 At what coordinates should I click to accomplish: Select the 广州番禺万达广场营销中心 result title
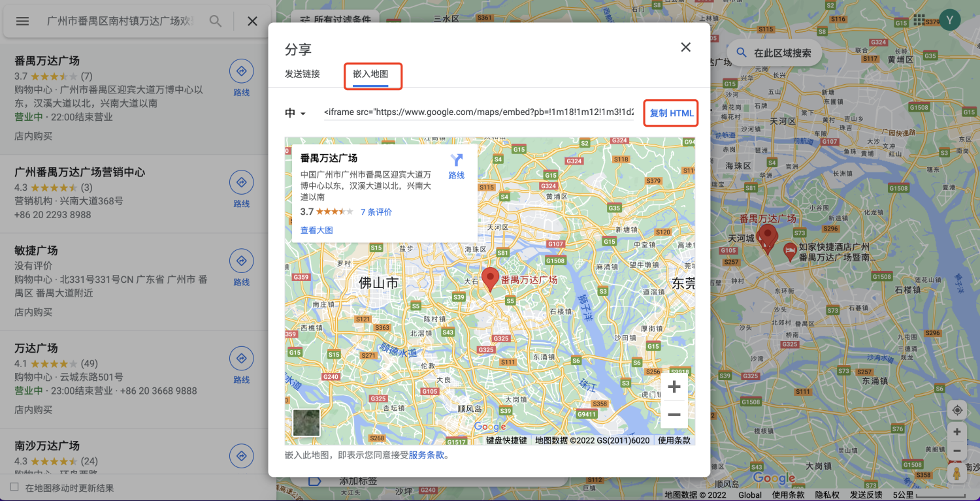pyautogui.click(x=80, y=172)
